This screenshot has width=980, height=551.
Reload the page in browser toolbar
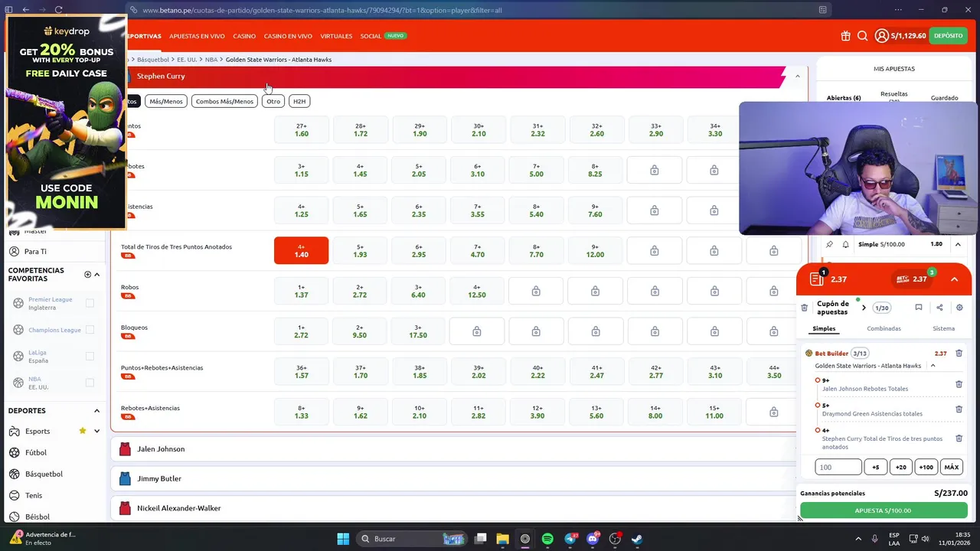(58, 10)
